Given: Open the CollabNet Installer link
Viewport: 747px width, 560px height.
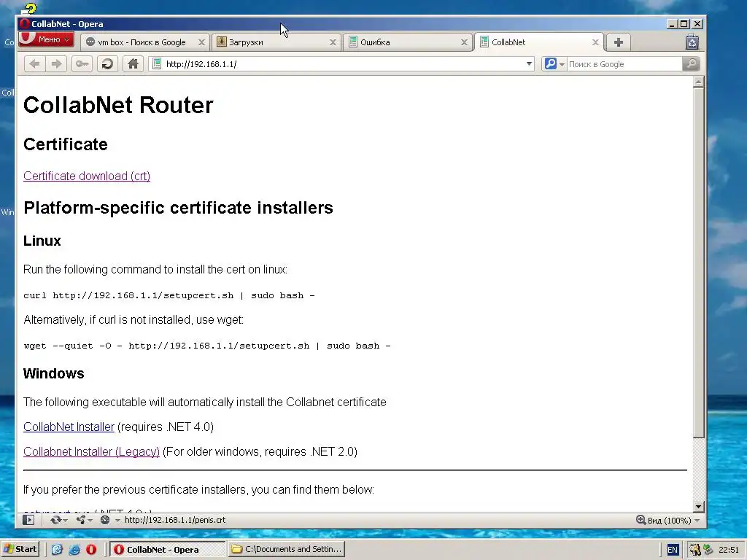Looking at the screenshot, I should (x=69, y=427).
